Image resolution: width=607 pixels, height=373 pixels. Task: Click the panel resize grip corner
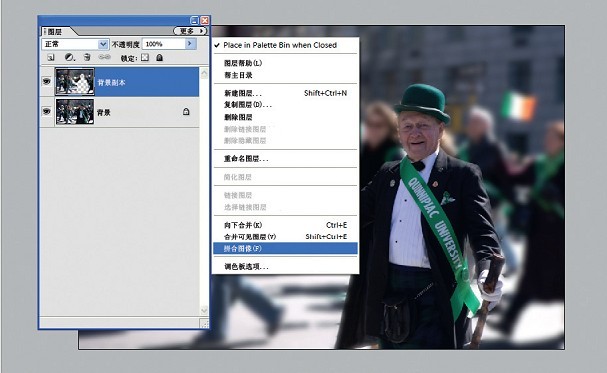[204, 323]
